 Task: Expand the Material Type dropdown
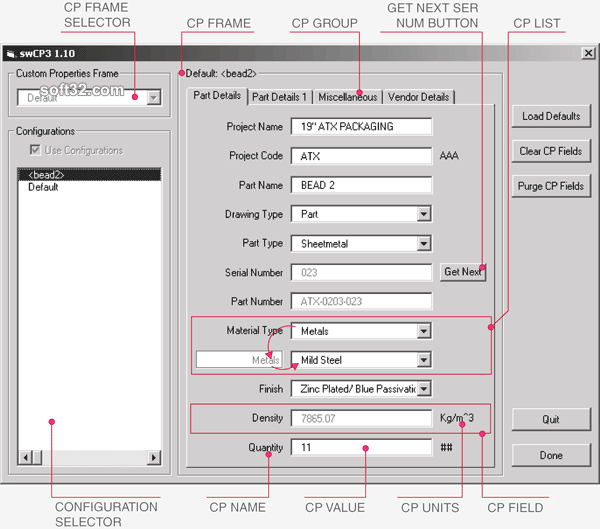(423, 331)
